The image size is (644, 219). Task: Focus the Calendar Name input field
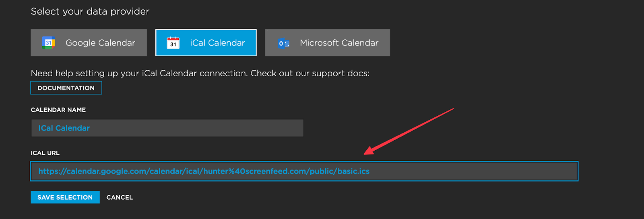click(167, 128)
